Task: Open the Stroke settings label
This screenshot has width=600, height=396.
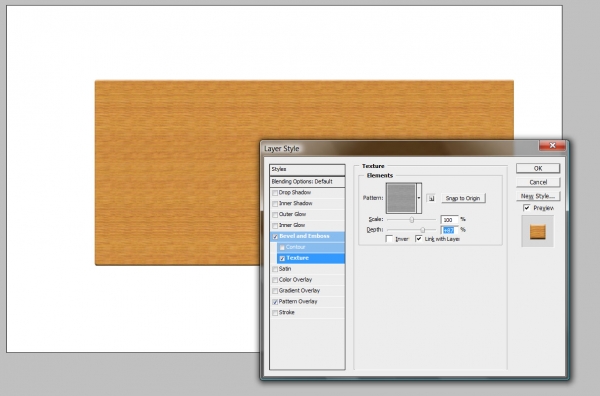Action: click(x=287, y=313)
